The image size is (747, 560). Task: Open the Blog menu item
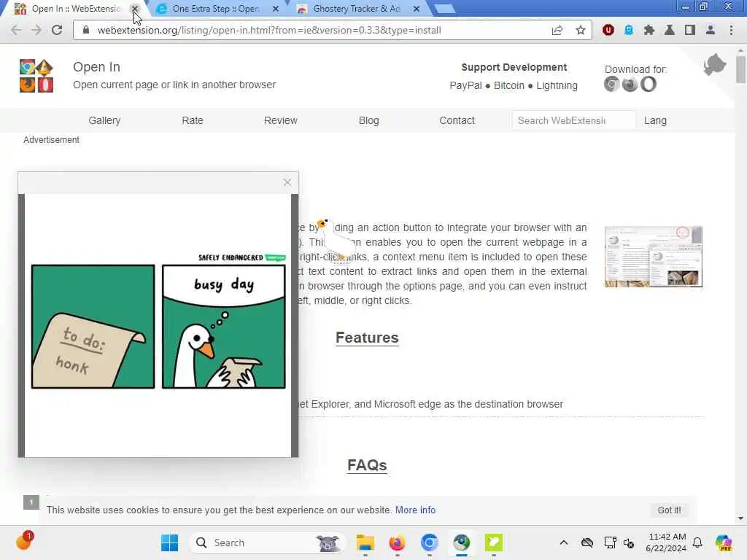click(368, 120)
